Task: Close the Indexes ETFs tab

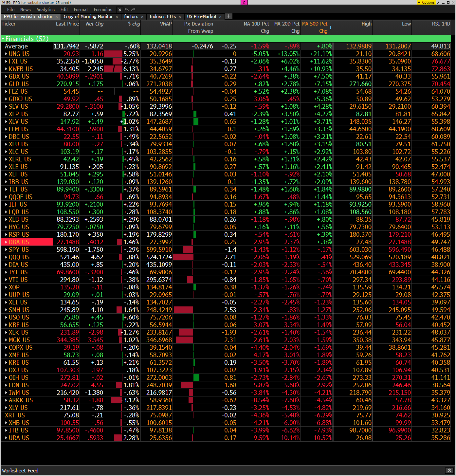Action: (180, 17)
